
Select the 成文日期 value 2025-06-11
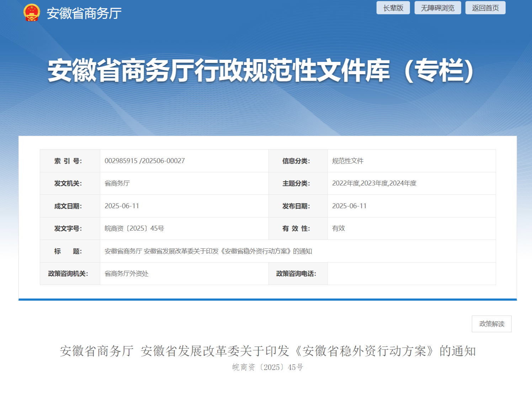tap(122, 206)
